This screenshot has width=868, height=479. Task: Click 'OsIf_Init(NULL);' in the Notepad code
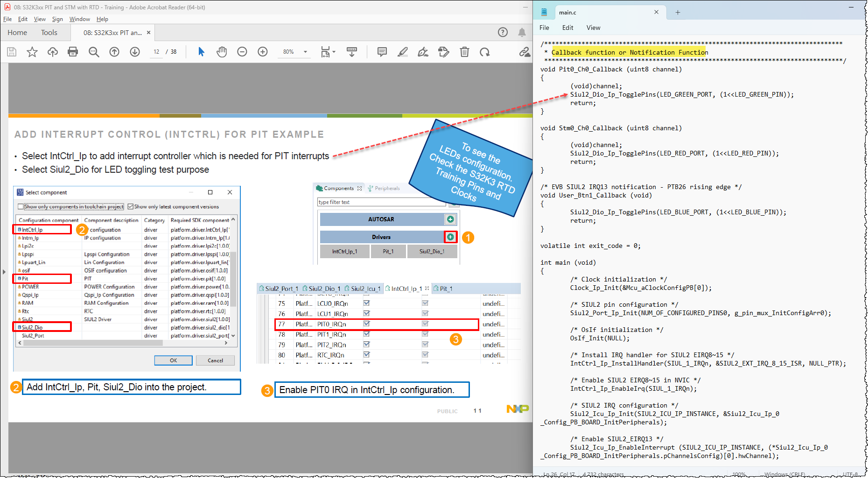pos(600,338)
